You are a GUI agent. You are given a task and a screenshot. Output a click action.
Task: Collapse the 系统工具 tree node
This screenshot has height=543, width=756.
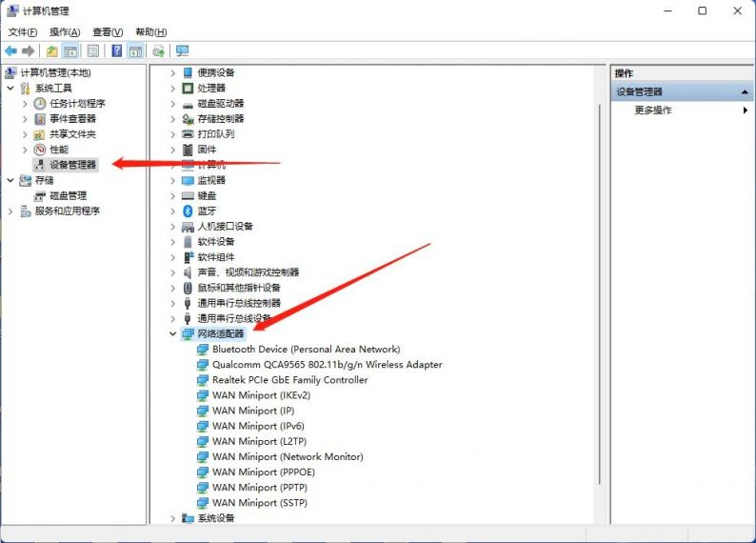coord(10,89)
